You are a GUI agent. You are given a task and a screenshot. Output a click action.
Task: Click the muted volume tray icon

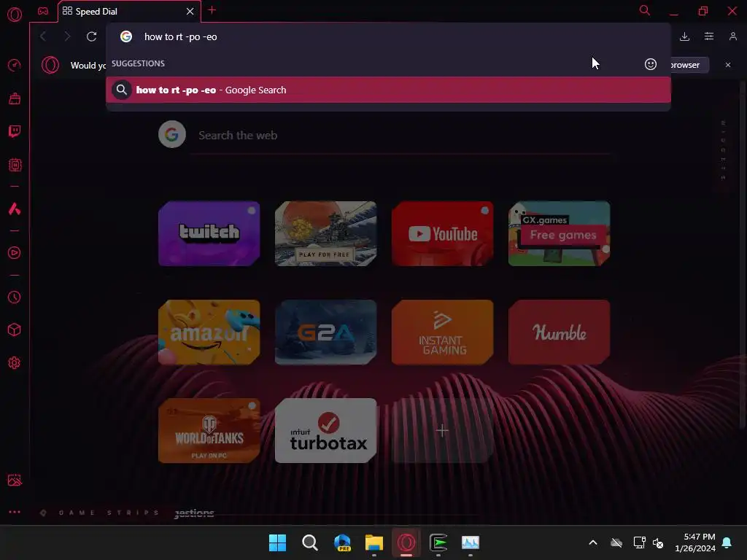click(x=658, y=542)
